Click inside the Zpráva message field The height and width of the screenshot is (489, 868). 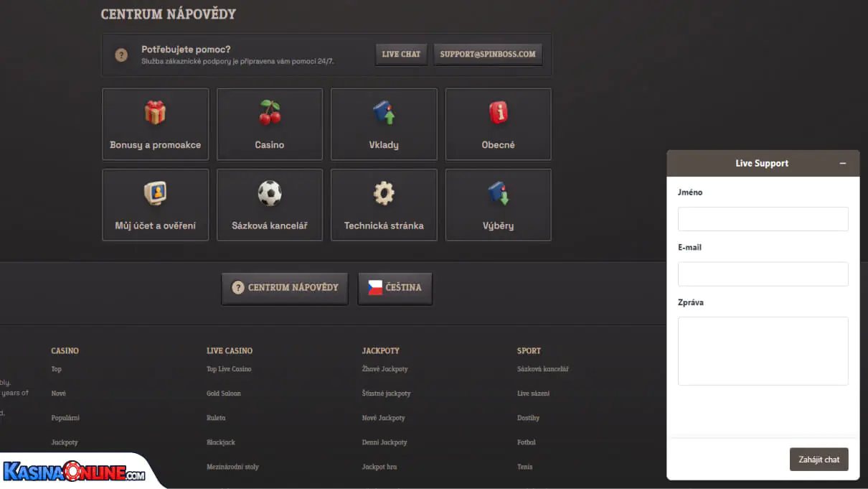[x=763, y=350]
